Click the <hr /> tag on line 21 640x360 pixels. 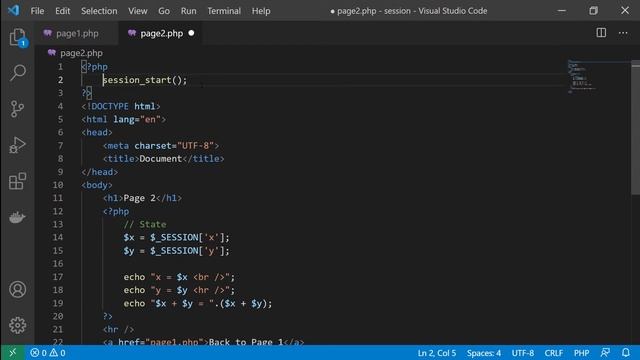coord(118,329)
